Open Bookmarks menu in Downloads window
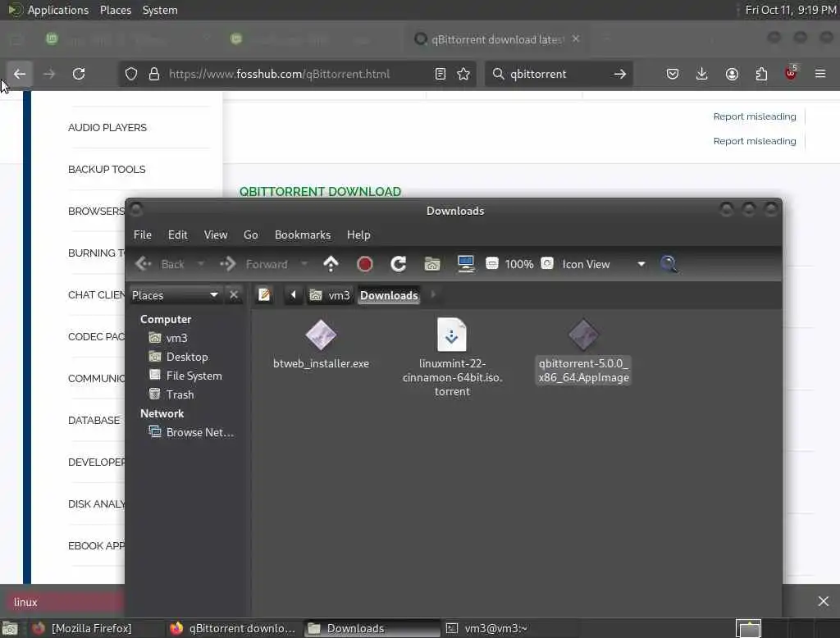This screenshot has height=638, width=840. [x=303, y=235]
